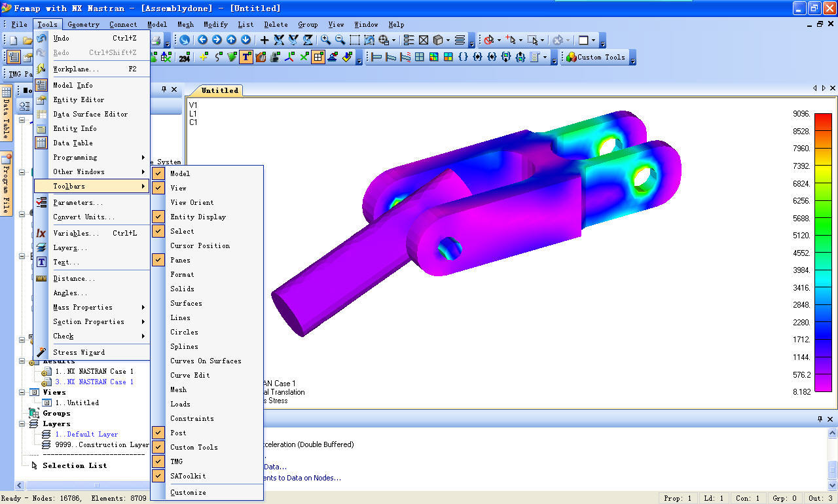Open View Options list icon
Screen dimensions: 838x504
click(409, 40)
